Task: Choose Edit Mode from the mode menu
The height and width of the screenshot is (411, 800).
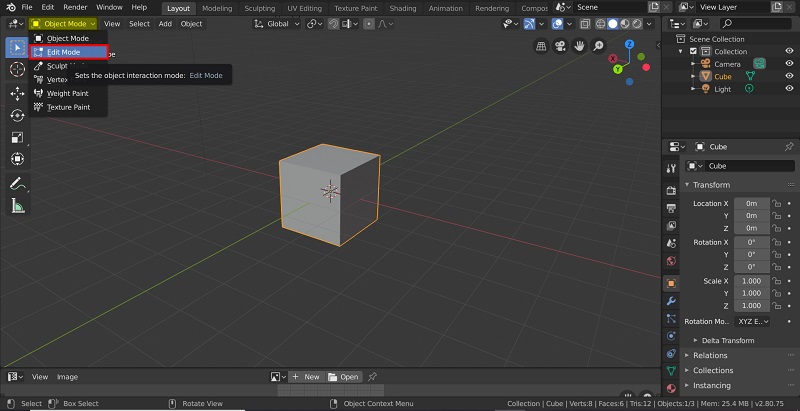Action: (x=63, y=52)
